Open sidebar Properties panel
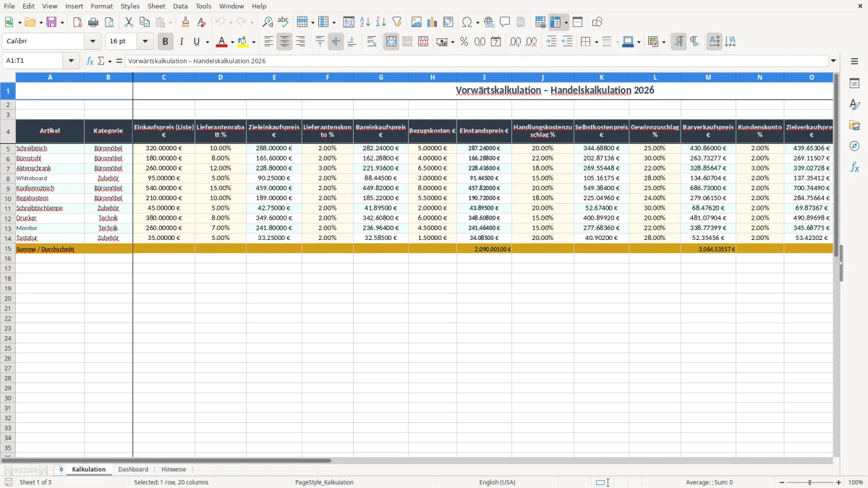The image size is (868, 488). click(x=854, y=84)
